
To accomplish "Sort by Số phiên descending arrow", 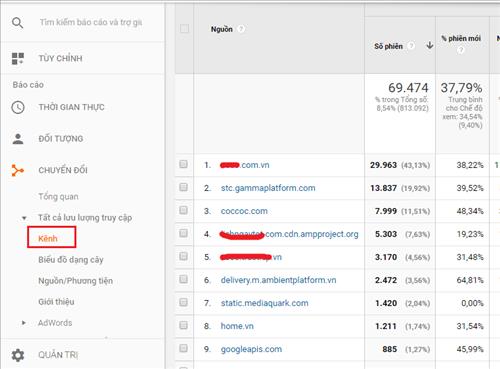I will point(430,45).
